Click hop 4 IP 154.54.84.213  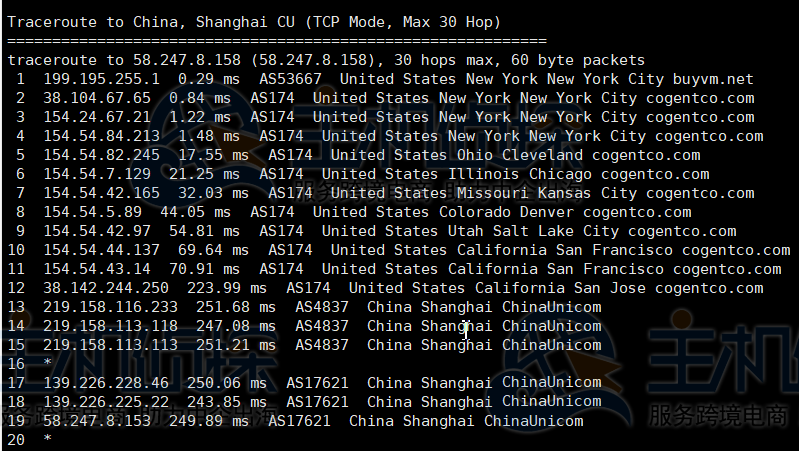pos(101,136)
